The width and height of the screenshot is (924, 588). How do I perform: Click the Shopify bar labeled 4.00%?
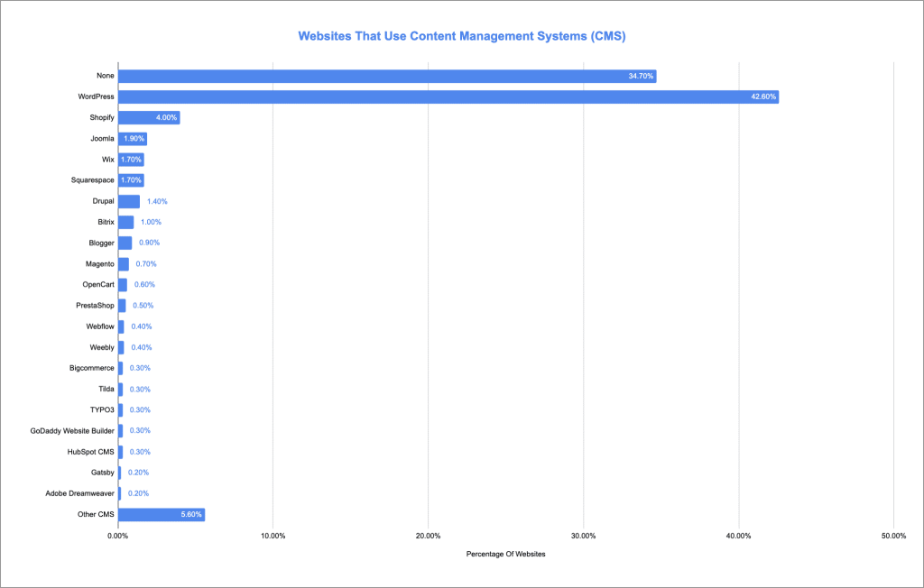click(149, 118)
